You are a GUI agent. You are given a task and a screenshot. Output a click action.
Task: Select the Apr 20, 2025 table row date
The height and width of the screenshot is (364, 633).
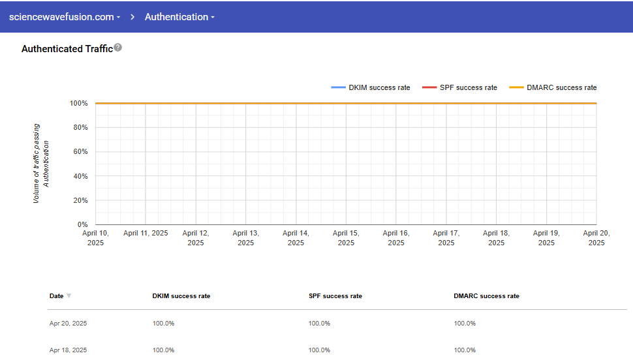point(68,324)
